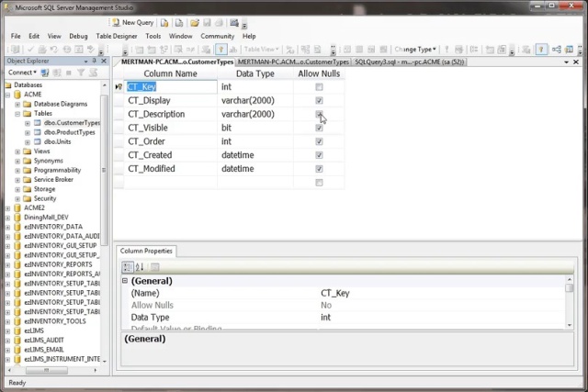Click the Connect Object Explorer icon
This screenshot has width=588, height=392.
45,73
